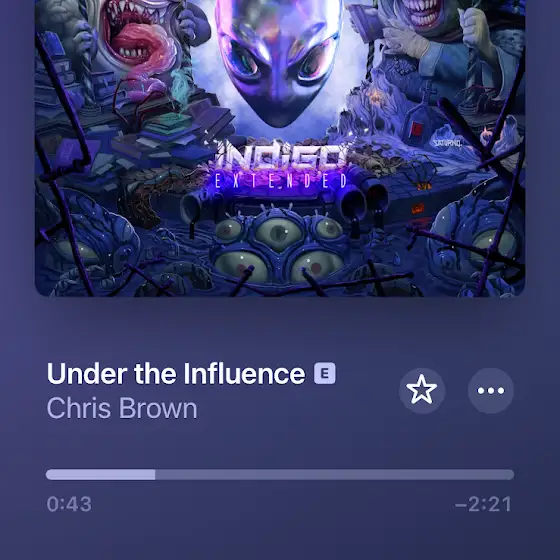Toggle the elapsed time label 0:43
560x560 pixels.
pyautogui.click(x=69, y=504)
